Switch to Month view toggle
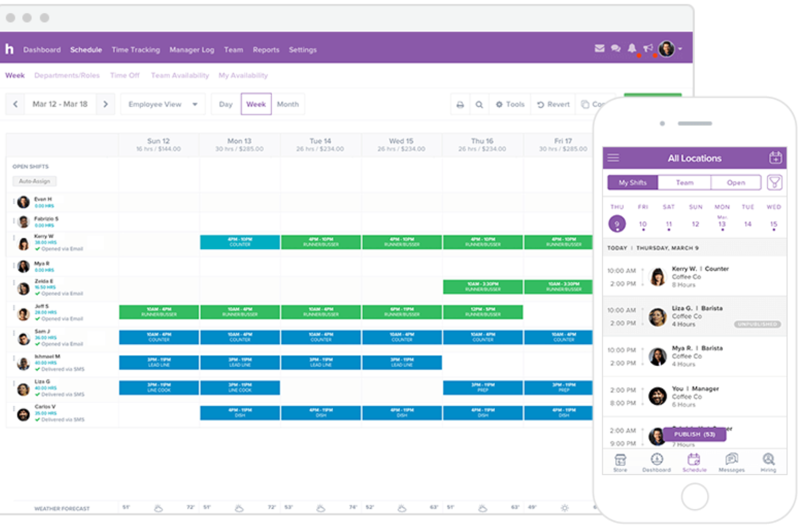This screenshot has width=798, height=532. click(x=287, y=105)
